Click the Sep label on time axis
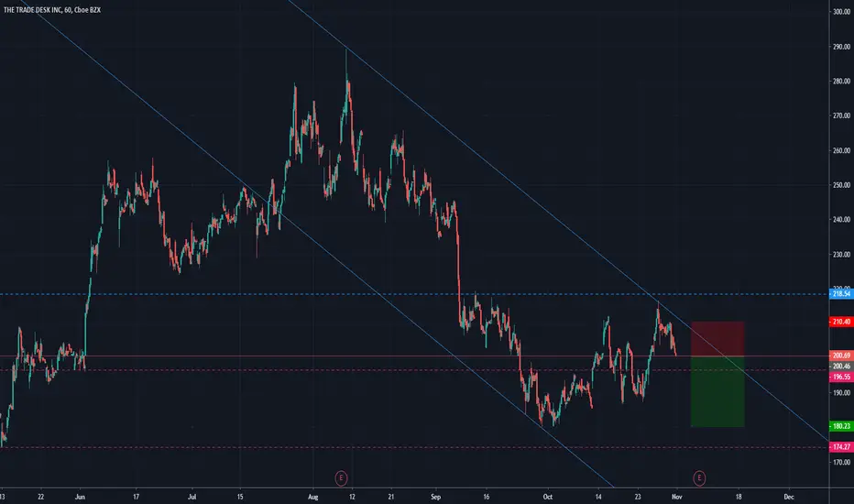This screenshot has width=854, height=504. pos(435,497)
